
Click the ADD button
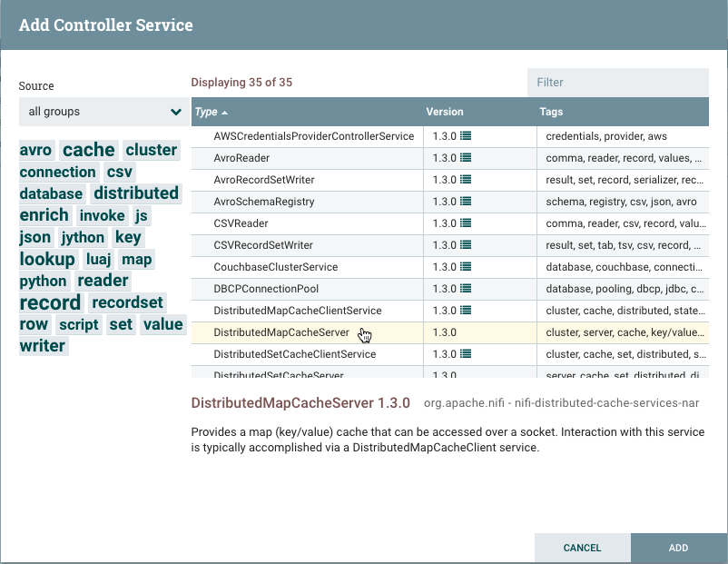pos(678,548)
